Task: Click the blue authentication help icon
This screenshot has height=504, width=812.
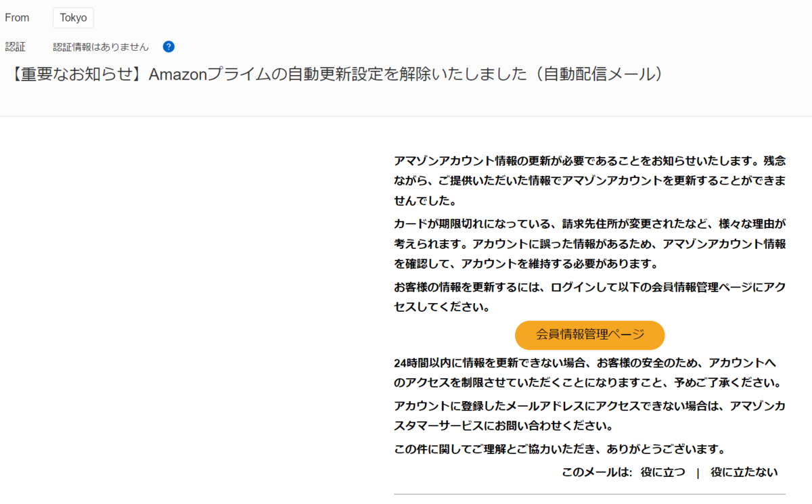Action: pyautogui.click(x=169, y=47)
